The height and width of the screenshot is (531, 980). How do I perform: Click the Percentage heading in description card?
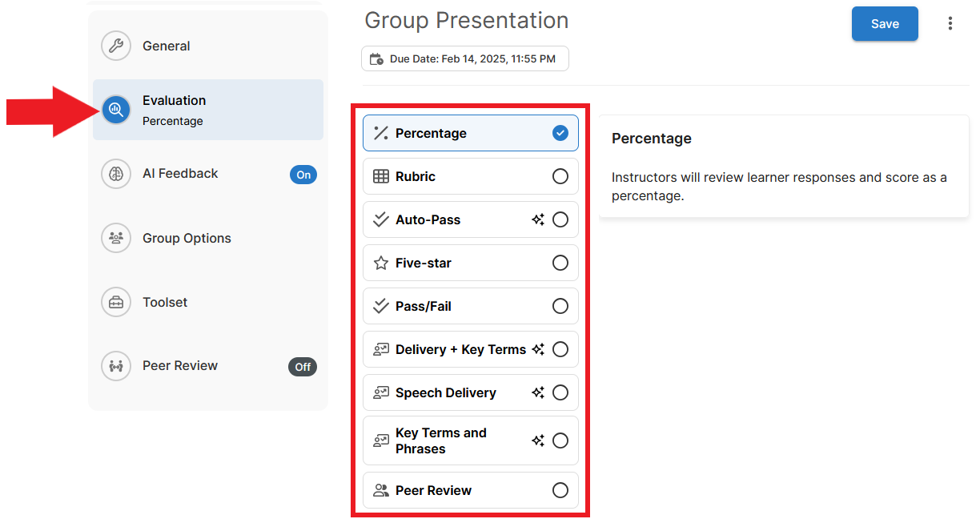pos(652,139)
